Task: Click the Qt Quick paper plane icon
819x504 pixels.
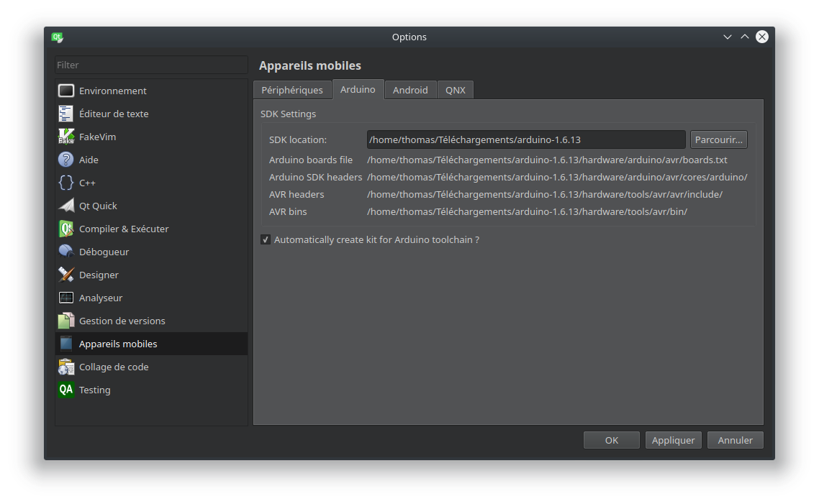Action: click(x=65, y=206)
